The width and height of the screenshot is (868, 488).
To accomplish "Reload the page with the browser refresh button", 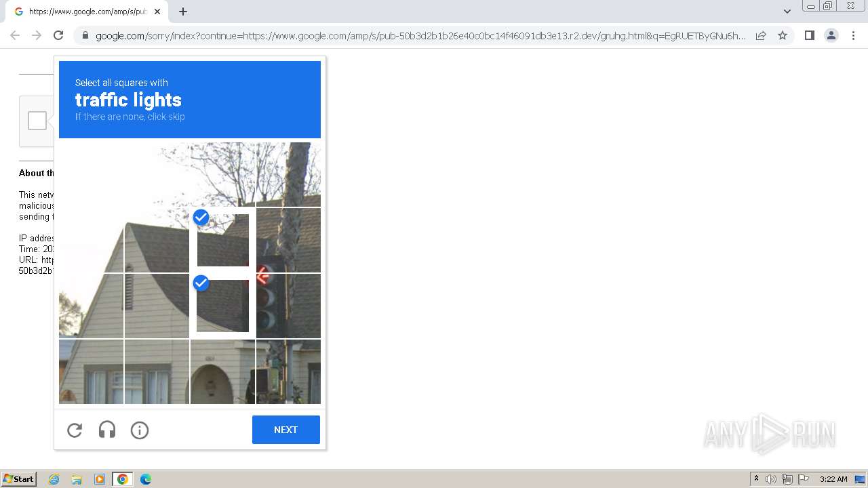I will coord(58,35).
